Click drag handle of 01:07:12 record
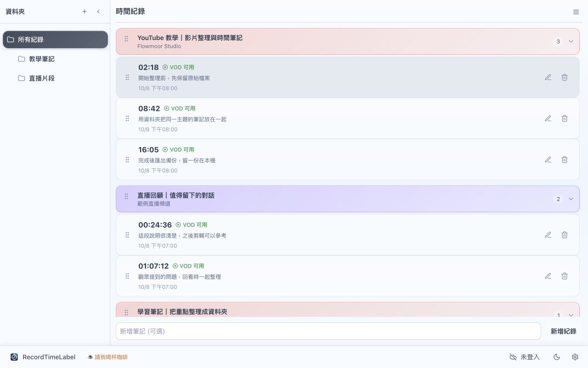 [x=127, y=276]
